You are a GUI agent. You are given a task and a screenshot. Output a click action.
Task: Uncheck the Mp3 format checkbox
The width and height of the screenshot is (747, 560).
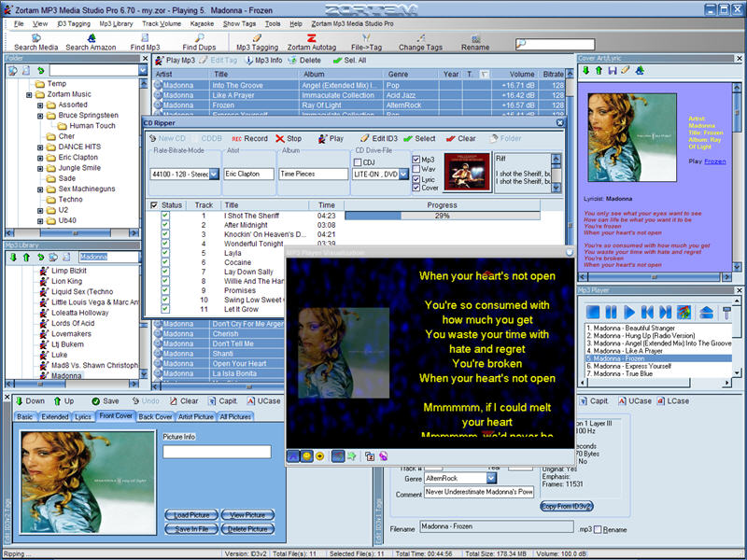click(x=416, y=160)
